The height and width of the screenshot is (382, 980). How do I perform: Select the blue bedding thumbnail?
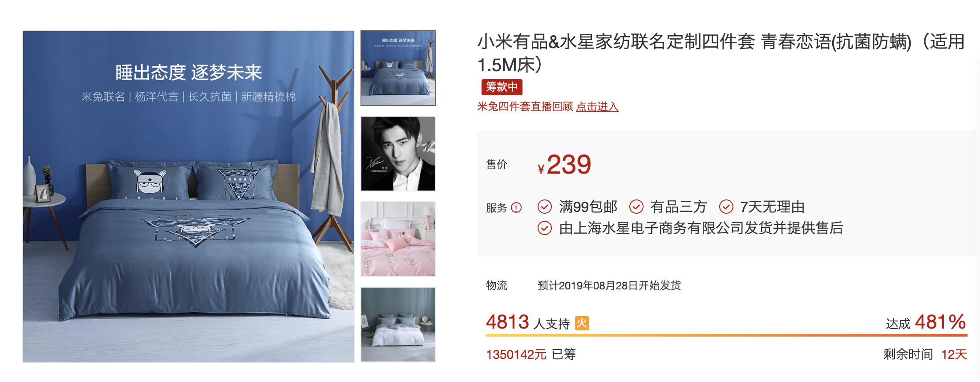click(398, 68)
